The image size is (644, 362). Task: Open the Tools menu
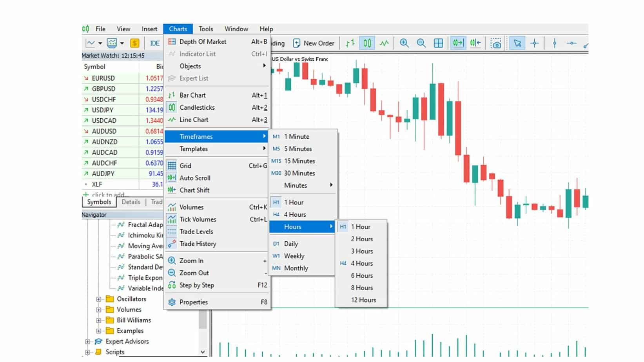coord(206,29)
